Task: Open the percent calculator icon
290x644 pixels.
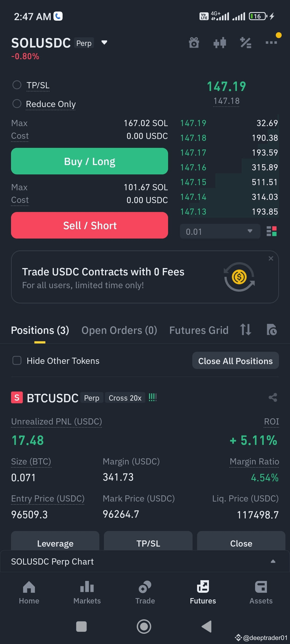Action: [x=245, y=43]
